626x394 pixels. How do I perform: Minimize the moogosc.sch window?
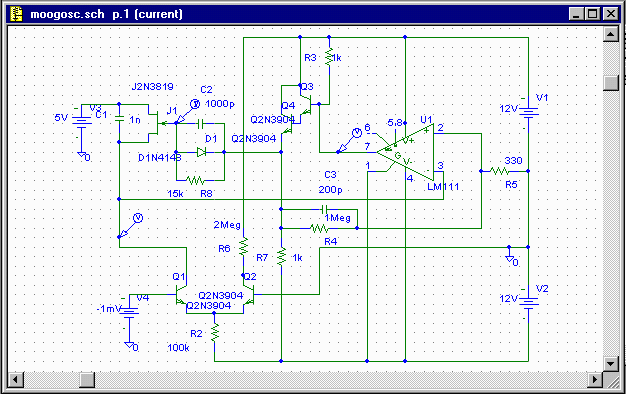576,14
